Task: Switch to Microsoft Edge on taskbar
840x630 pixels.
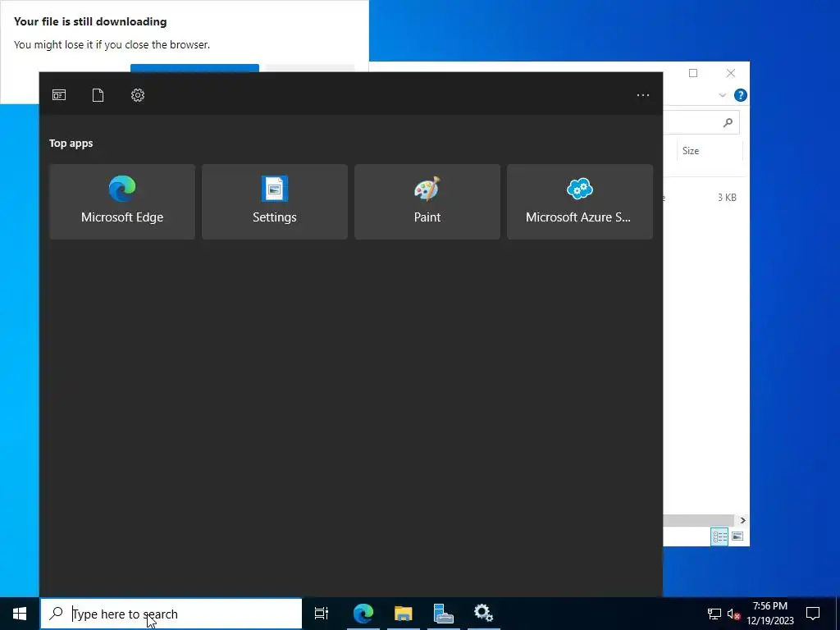Action: [x=363, y=614]
